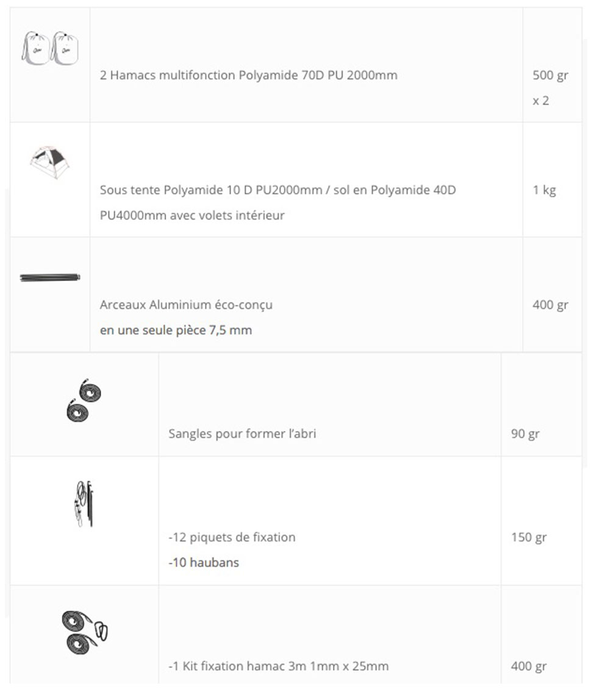Click '-12 piquets de fixation' line
The height and width of the screenshot is (700, 594).
(x=232, y=537)
